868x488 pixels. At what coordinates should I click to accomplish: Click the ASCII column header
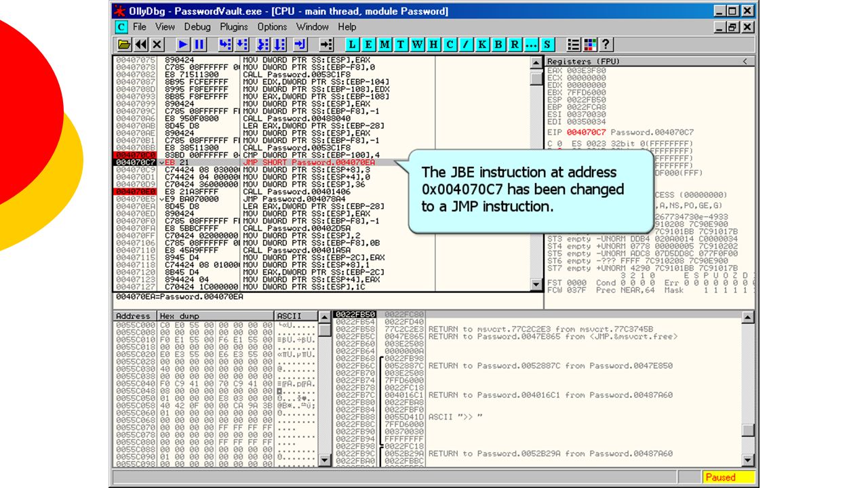click(x=297, y=317)
